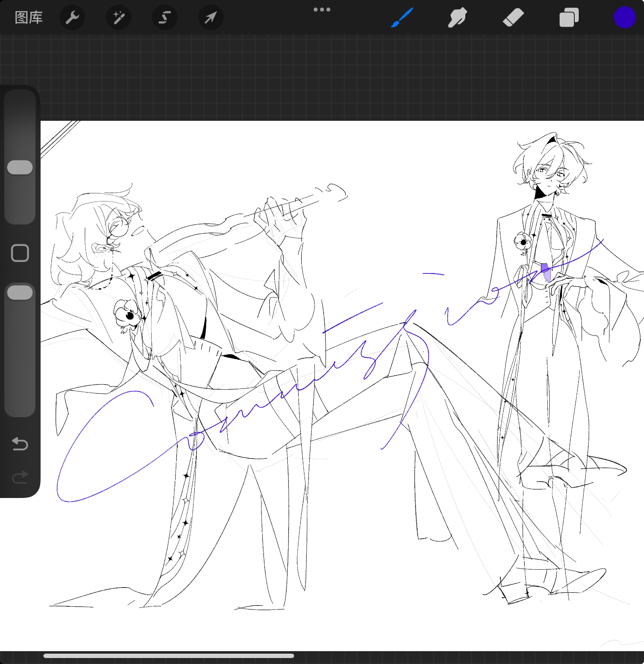Screen dimensions: 644x664
Task: Click the purple filled shape on right character
Action: (x=547, y=273)
